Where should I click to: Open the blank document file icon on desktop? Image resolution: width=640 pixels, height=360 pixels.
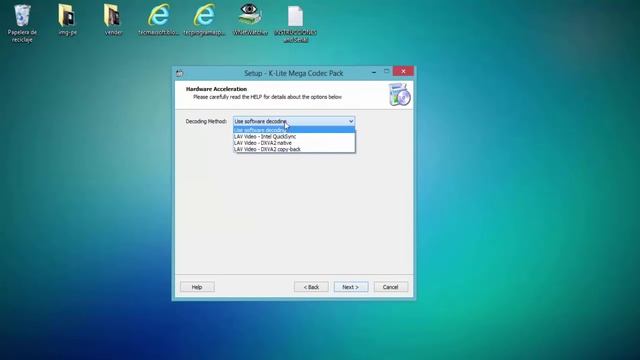[x=295, y=23]
